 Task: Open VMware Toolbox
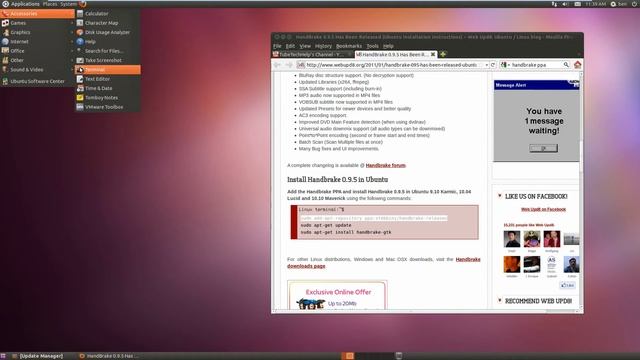pos(108,107)
